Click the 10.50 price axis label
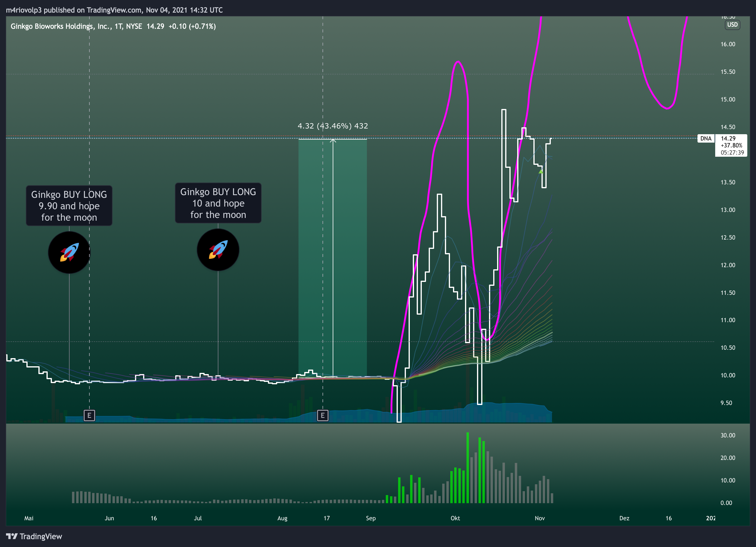The image size is (756, 547). tap(728, 348)
